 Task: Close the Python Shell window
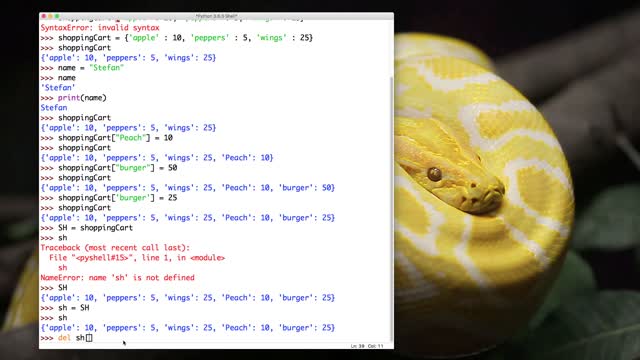click(44, 16)
